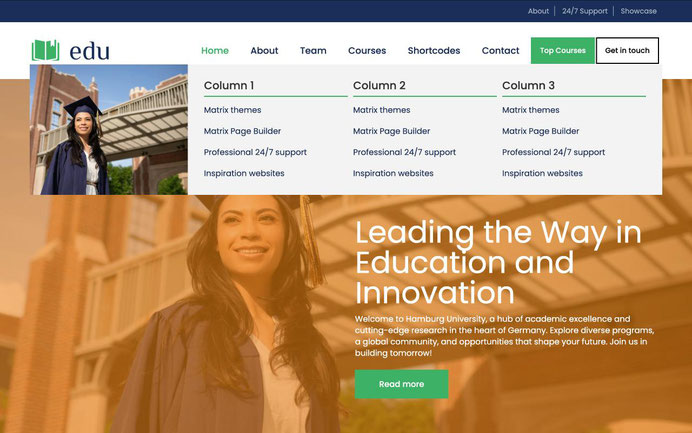
Task: Open Inspiration websites under Column 2
Action: (x=393, y=173)
